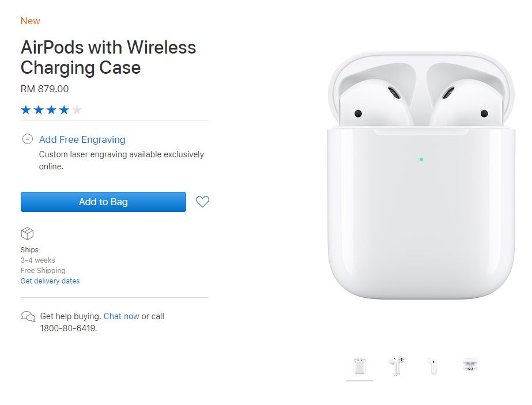Open Get delivery dates link
This screenshot has width=532, height=405.
[x=50, y=281]
